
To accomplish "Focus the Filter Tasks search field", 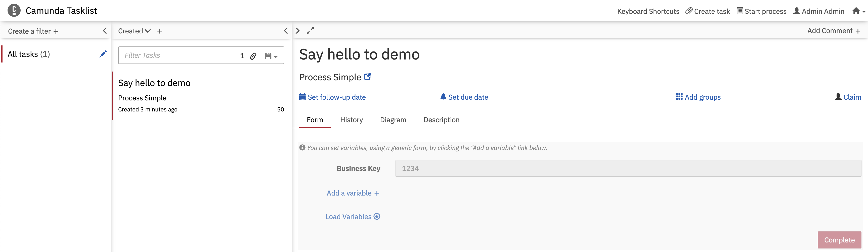I will pyautogui.click(x=179, y=55).
